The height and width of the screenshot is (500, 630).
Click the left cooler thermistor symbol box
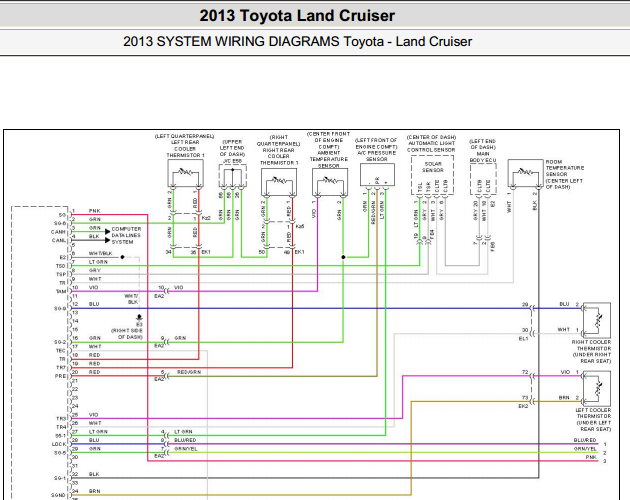[x=596, y=388]
